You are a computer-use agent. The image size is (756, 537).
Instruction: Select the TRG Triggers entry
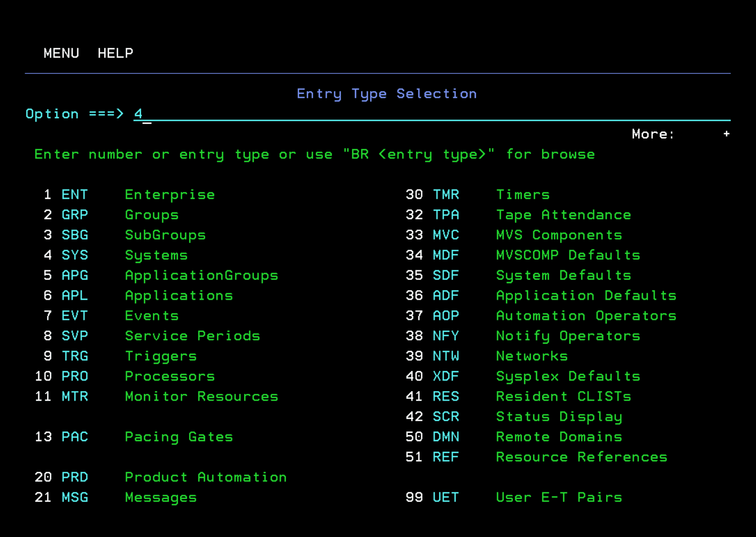click(74, 356)
